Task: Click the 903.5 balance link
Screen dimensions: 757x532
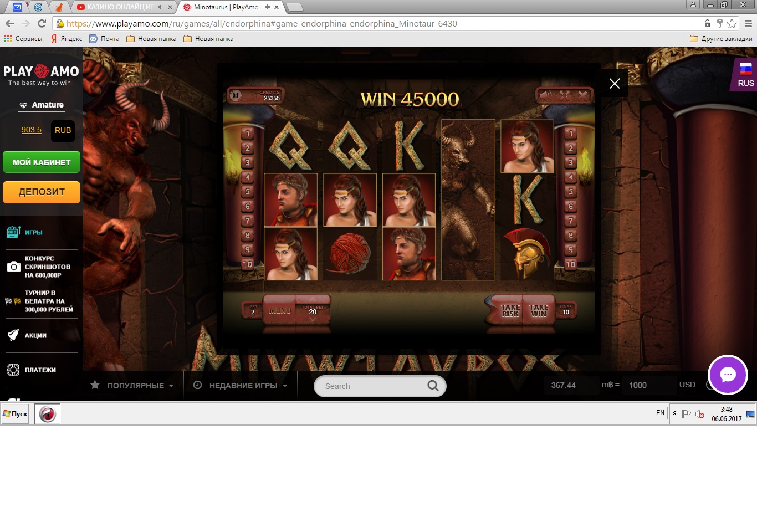Action: (x=32, y=130)
